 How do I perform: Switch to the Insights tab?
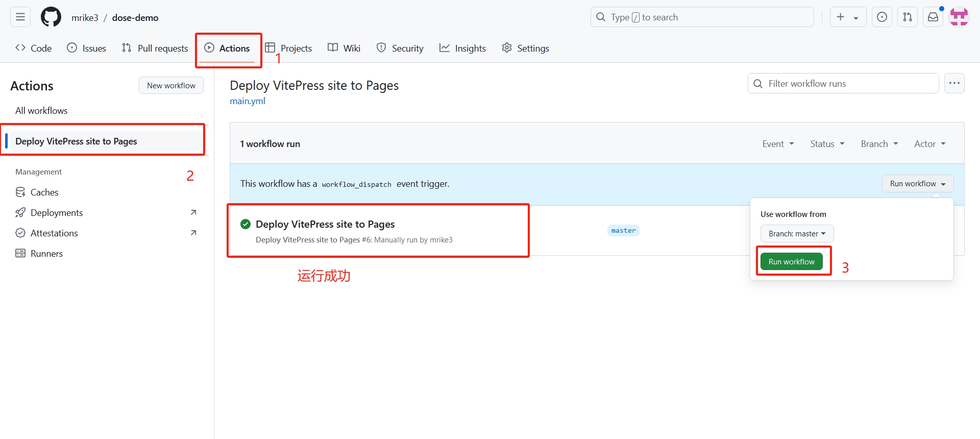pos(462,48)
